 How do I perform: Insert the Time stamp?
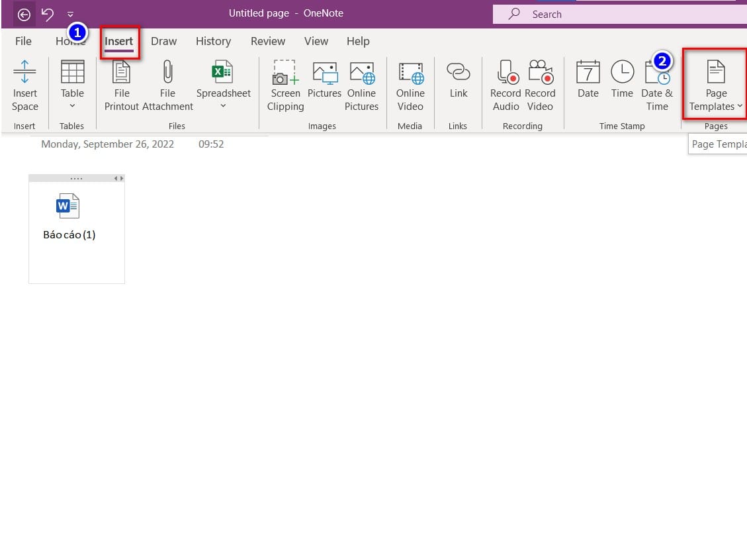622,73
